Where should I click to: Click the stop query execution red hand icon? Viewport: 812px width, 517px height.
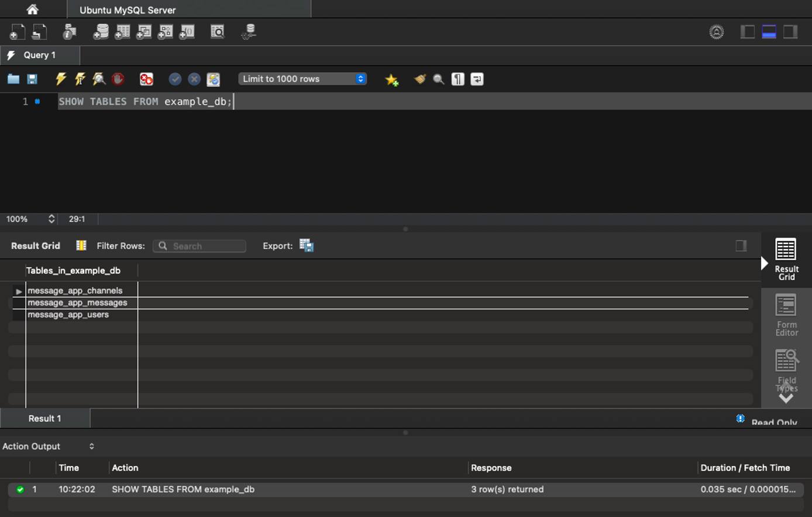click(118, 79)
